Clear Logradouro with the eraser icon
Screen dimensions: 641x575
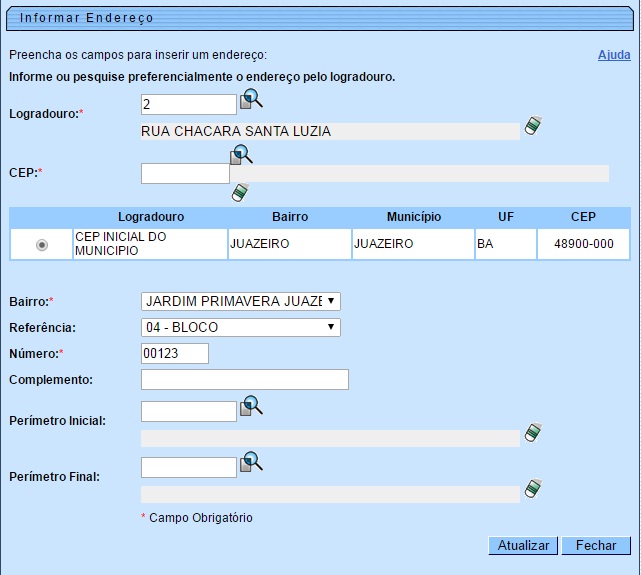(533, 127)
